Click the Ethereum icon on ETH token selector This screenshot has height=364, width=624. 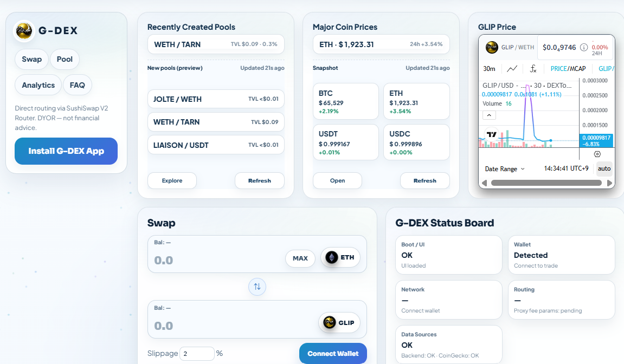[x=331, y=257]
